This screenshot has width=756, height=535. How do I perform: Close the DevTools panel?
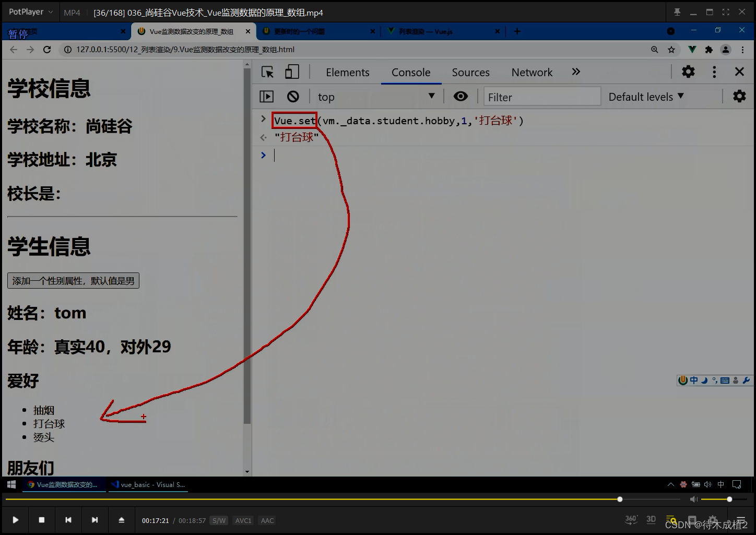click(x=739, y=72)
